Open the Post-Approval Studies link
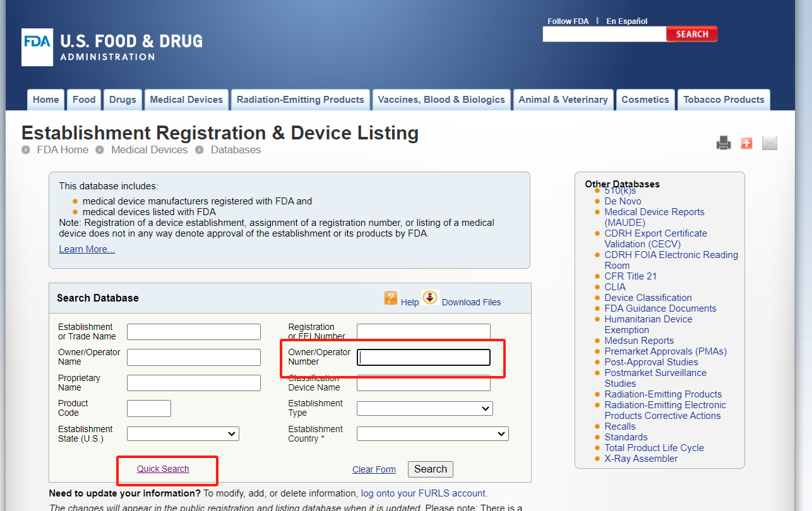 651,362
